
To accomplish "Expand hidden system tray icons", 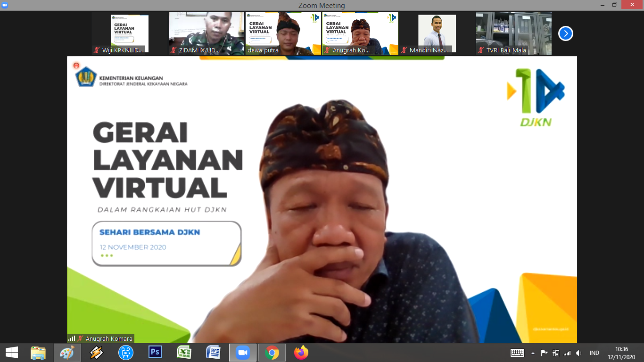I will 533,353.
